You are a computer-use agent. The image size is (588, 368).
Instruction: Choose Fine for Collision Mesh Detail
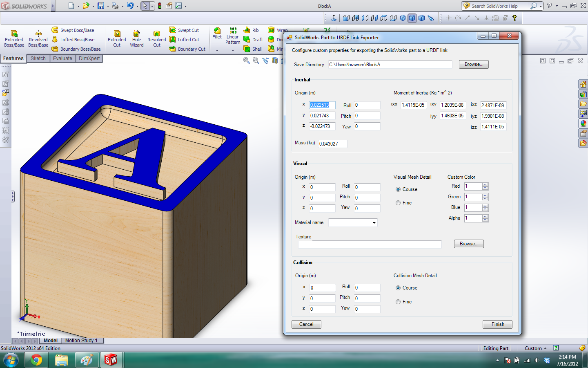tap(398, 302)
